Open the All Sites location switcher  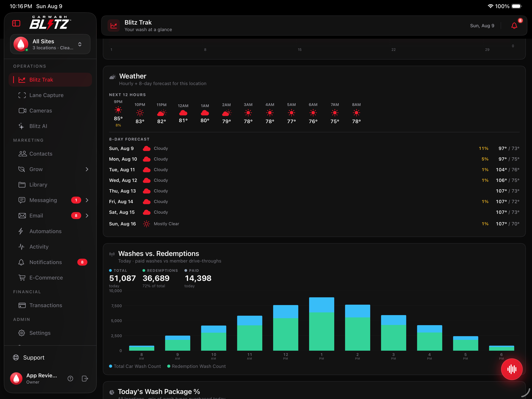click(50, 44)
